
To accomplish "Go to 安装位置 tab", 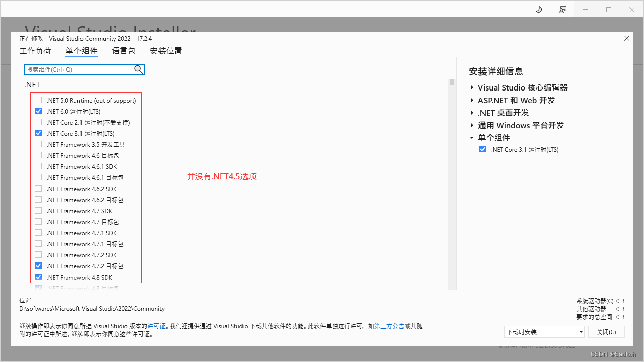I will (x=166, y=51).
